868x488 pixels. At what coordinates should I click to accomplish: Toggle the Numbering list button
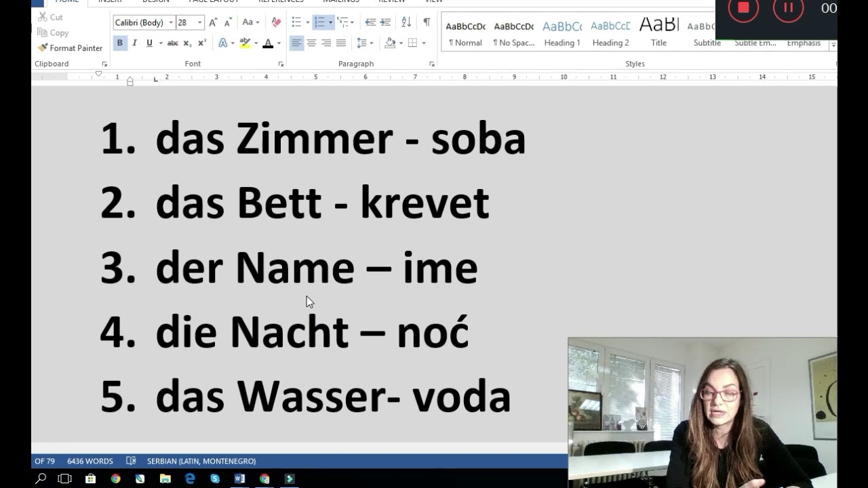pos(319,22)
